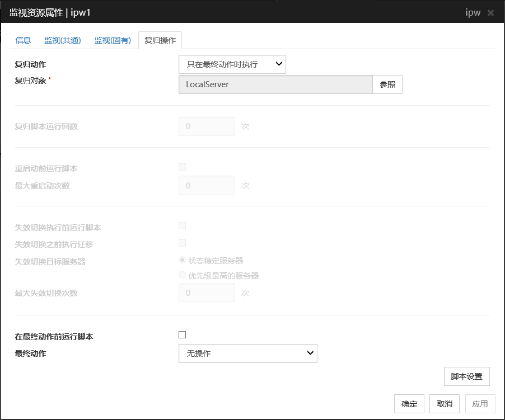Toggle the 失效切换之前执行迁移 checkbox
This screenshot has height=420, width=505.
(182, 243)
